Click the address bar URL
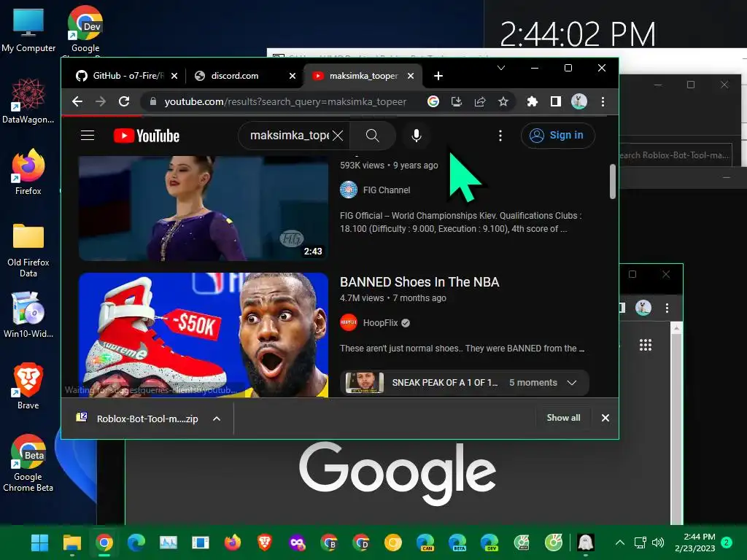Viewport: 747px width, 560px height. tap(285, 101)
